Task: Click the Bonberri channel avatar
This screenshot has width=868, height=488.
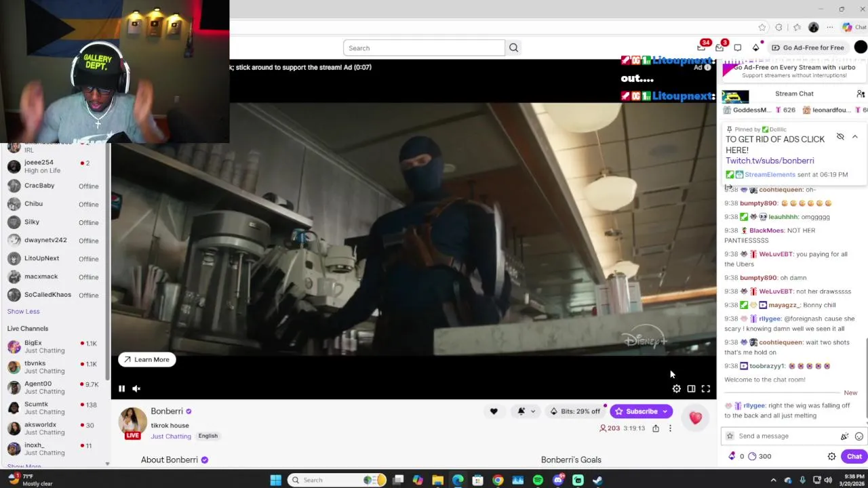Action: pos(133,421)
